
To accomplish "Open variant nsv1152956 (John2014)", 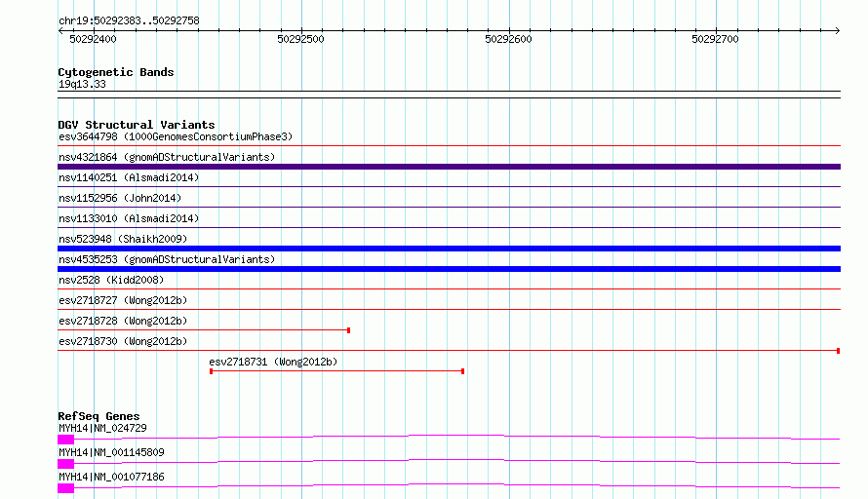I will (x=120, y=198).
